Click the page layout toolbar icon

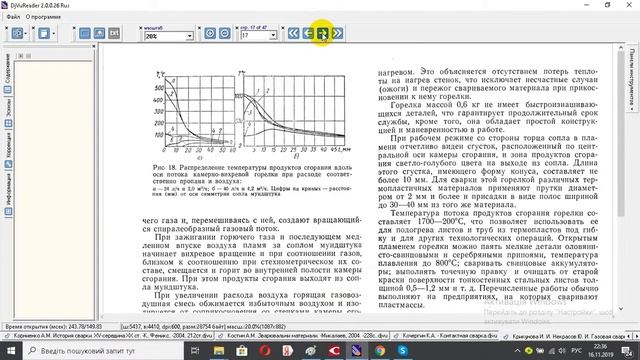click(44, 33)
